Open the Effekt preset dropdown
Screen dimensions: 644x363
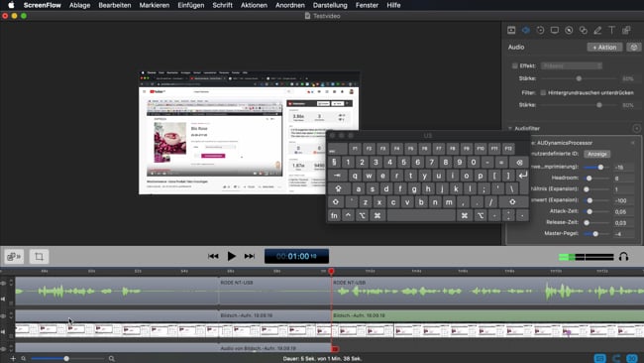point(572,65)
